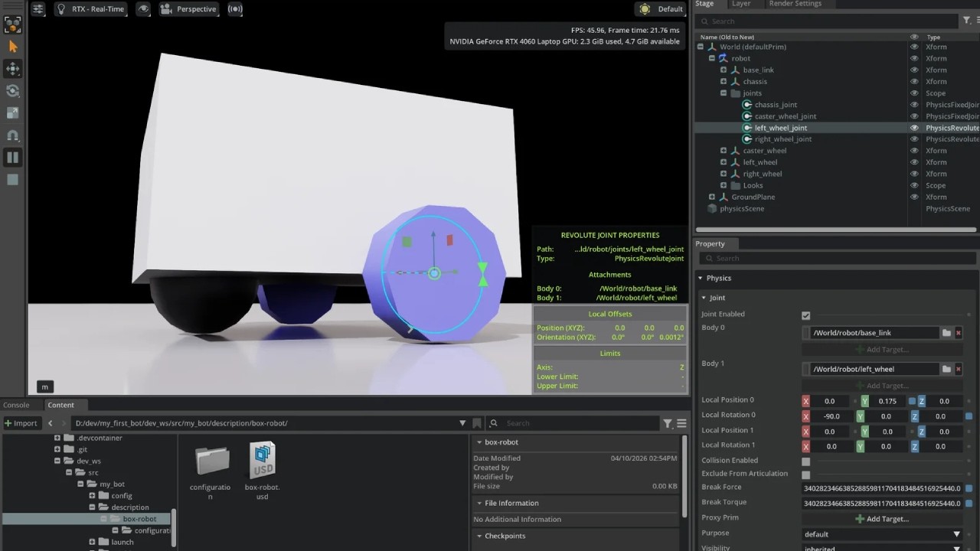Toggle visibility eye for chassis prim
The height and width of the screenshot is (551, 980).
tap(914, 81)
